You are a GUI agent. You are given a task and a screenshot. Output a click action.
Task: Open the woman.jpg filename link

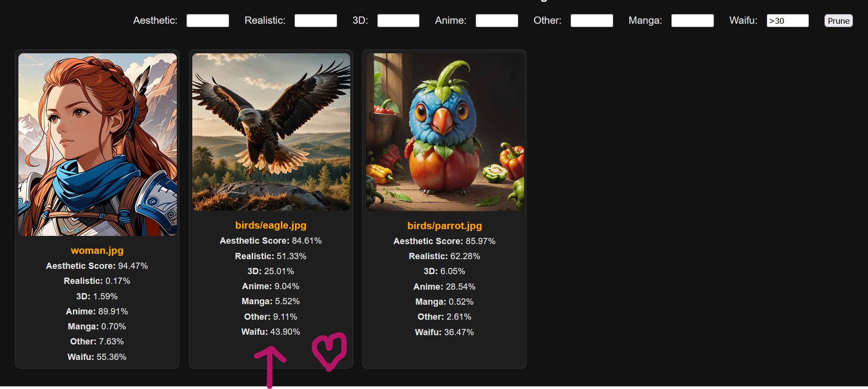[97, 250]
